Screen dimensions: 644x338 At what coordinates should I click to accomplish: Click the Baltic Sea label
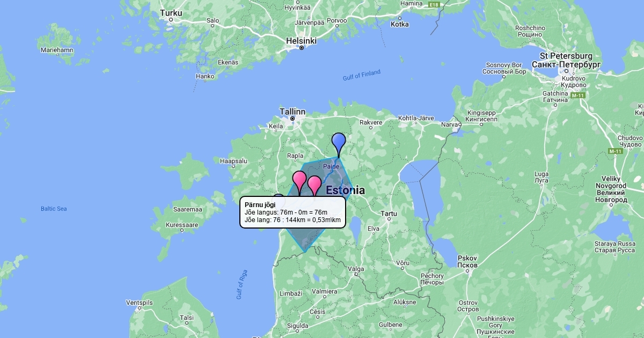54,208
